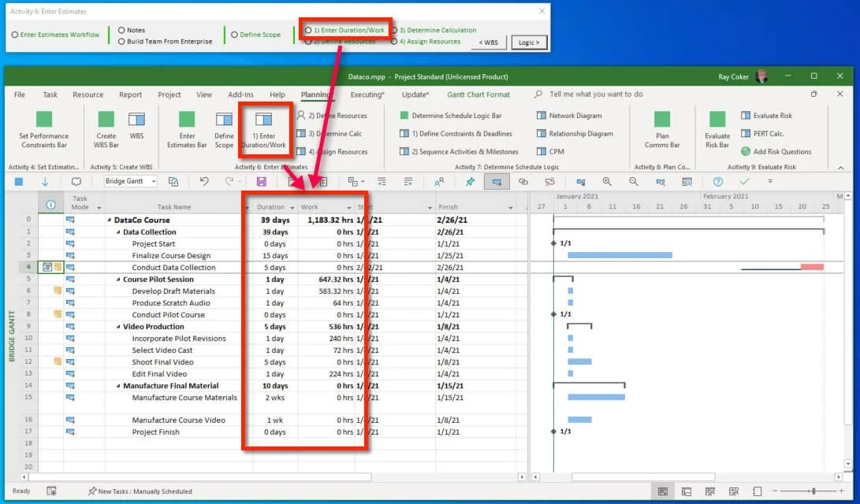Click the Tell me what you want field
The image size is (860, 504).
click(596, 94)
